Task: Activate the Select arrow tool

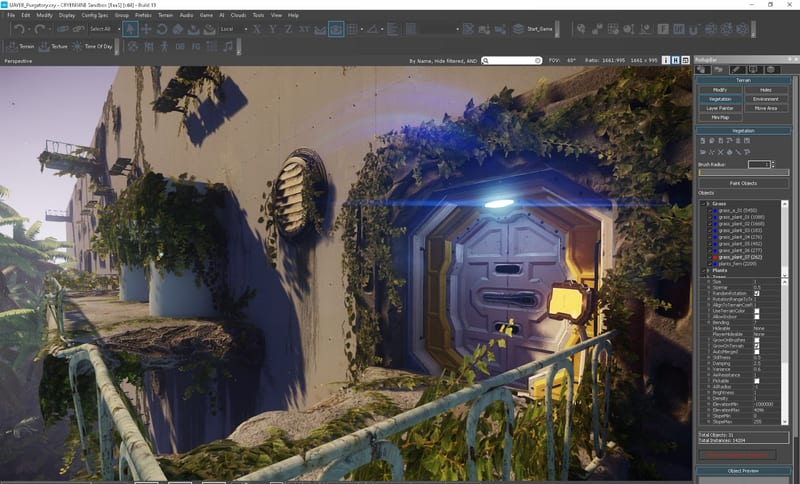Action: tap(130, 29)
